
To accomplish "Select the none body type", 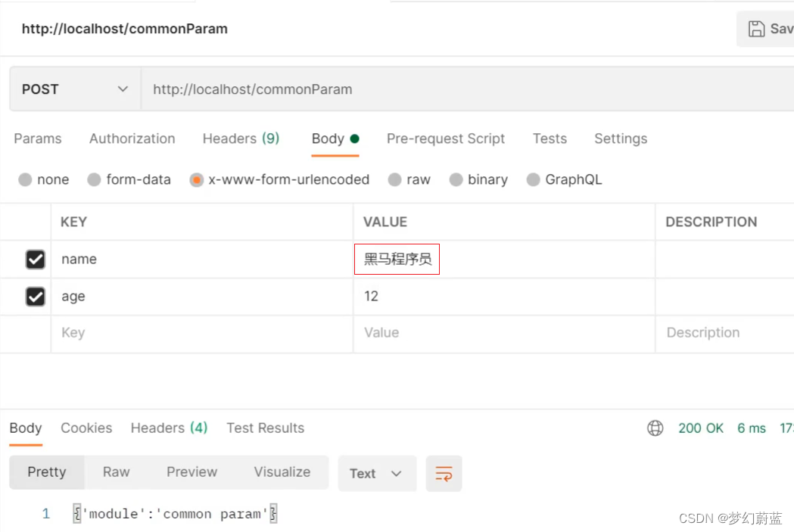I will 25,179.
